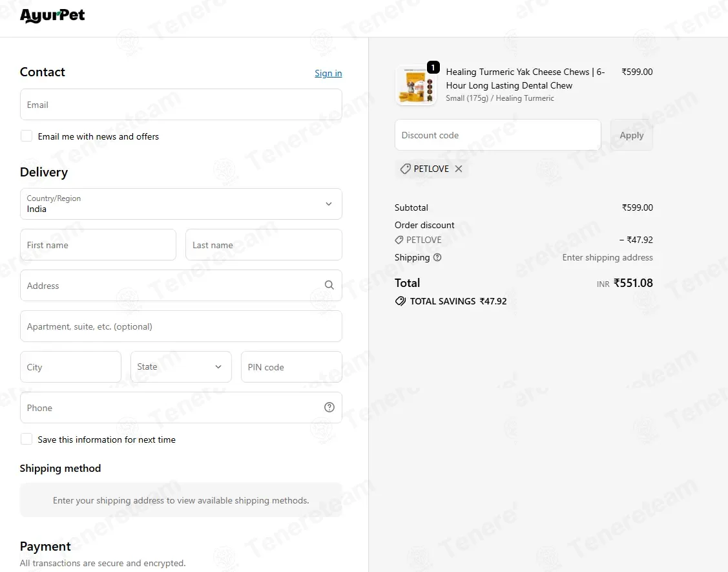The width and height of the screenshot is (728, 572).
Task: Click the Healing Turmeric Yak Cheese Chews title
Action: 525,78
